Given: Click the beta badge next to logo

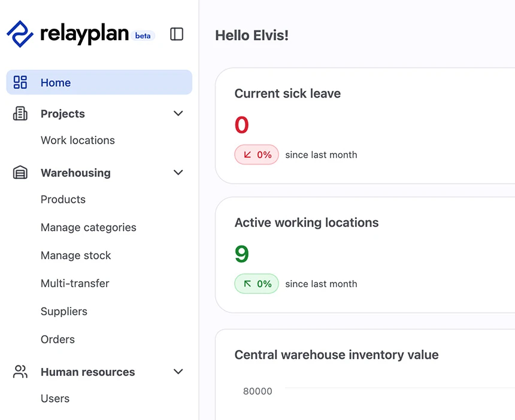Looking at the screenshot, I should click(143, 36).
